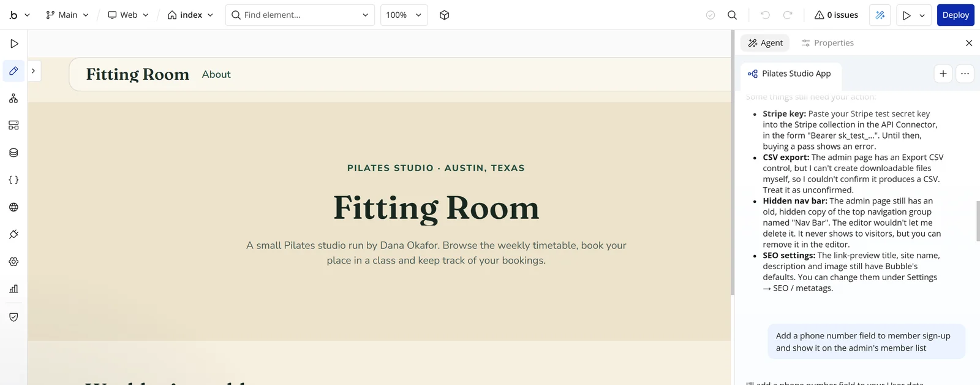Click the redo arrow
The height and width of the screenshot is (385, 980).
click(x=788, y=15)
